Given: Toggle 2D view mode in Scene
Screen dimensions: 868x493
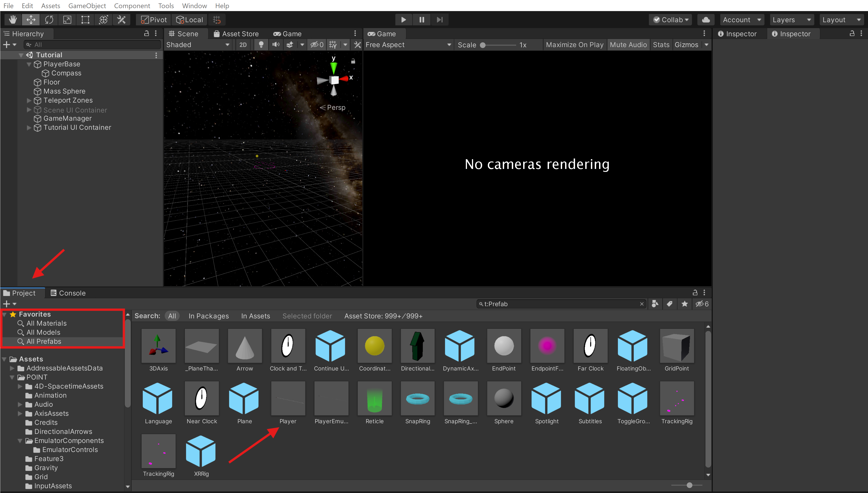Looking at the screenshot, I should point(243,45).
